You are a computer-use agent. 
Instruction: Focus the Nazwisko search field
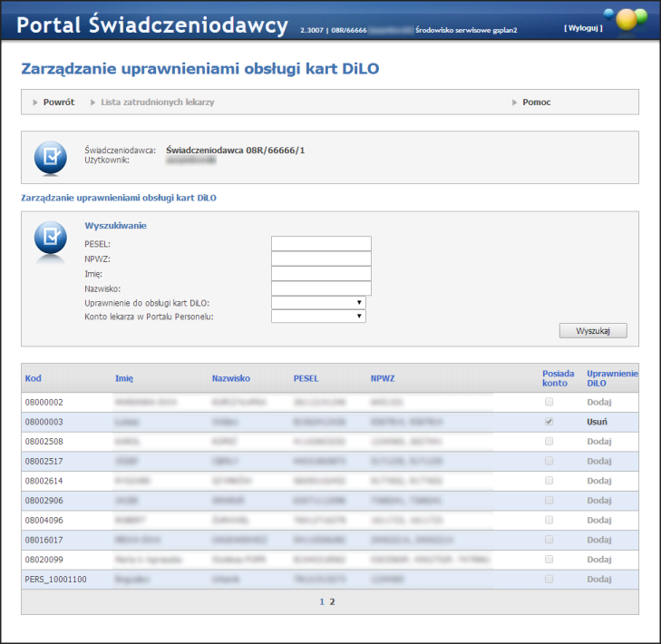click(x=321, y=288)
